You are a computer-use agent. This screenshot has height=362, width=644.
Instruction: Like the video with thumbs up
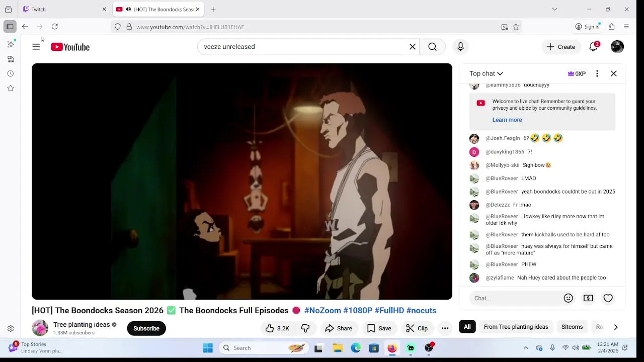click(x=277, y=328)
